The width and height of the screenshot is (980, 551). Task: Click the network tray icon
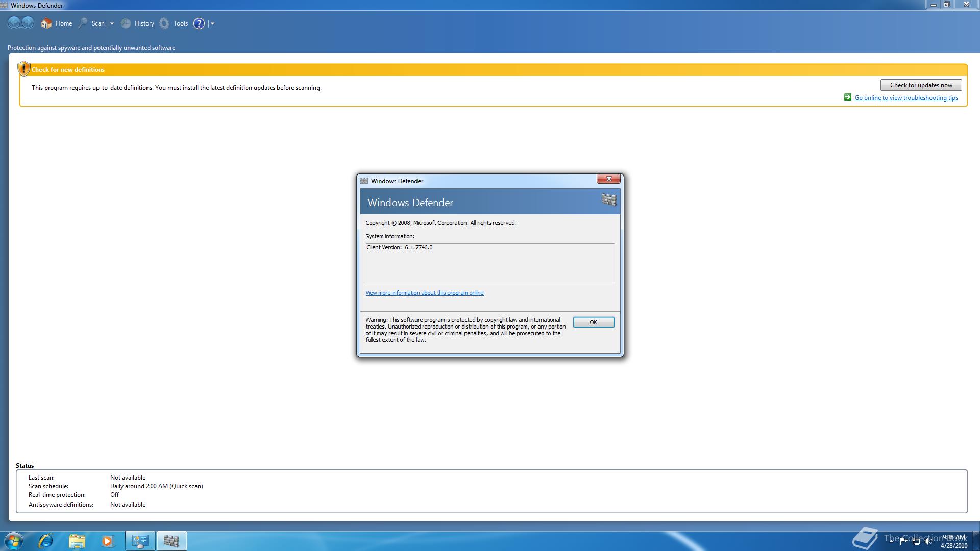tap(916, 541)
